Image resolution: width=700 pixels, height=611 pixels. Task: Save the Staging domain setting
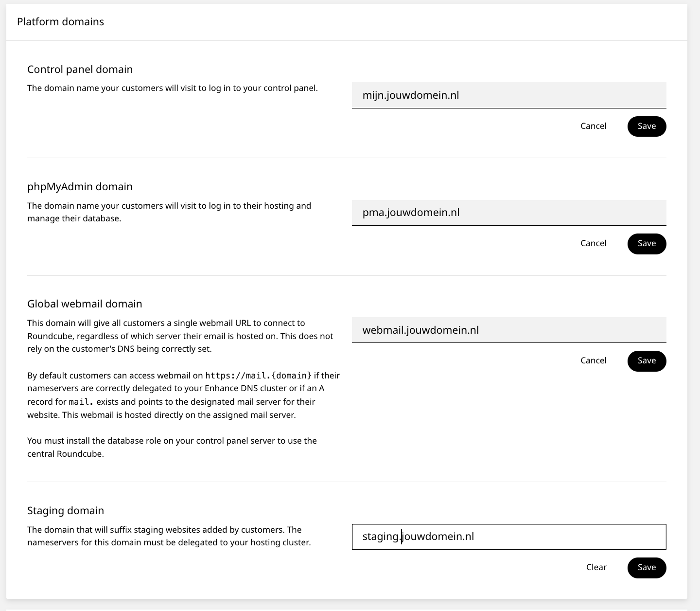(647, 568)
